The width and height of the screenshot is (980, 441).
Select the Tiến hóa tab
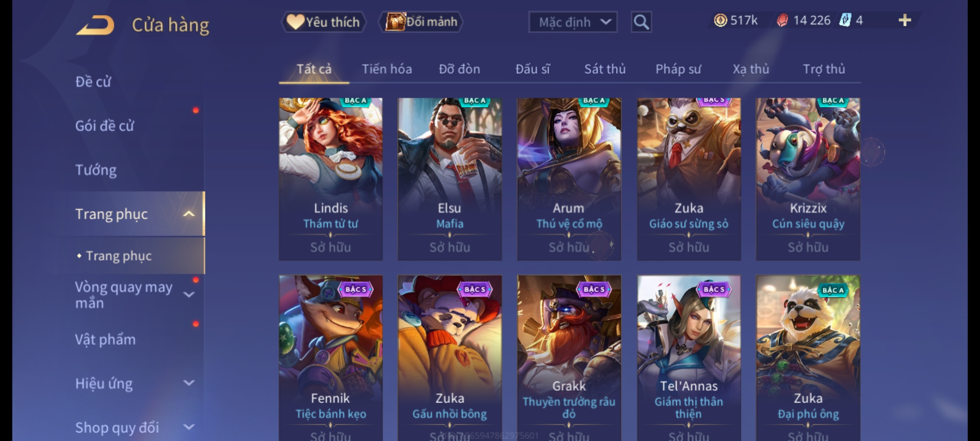tap(387, 69)
